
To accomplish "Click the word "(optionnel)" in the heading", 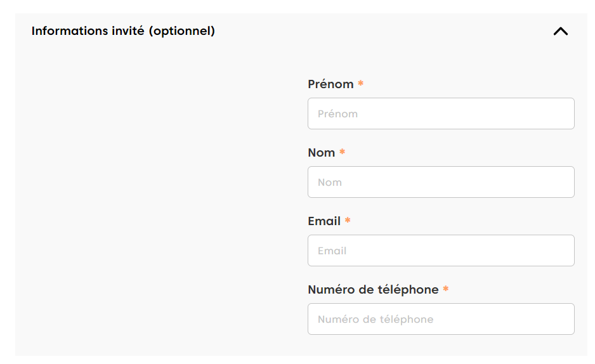I will click(x=182, y=30).
